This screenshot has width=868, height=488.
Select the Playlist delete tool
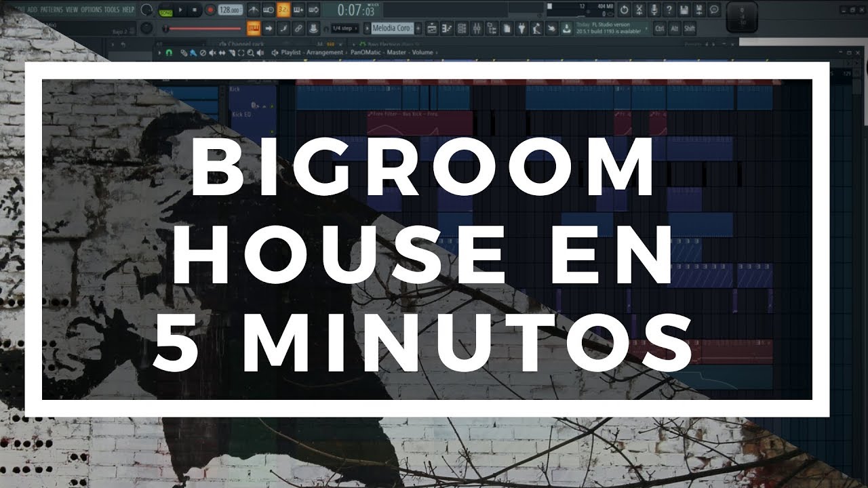[203, 52]
